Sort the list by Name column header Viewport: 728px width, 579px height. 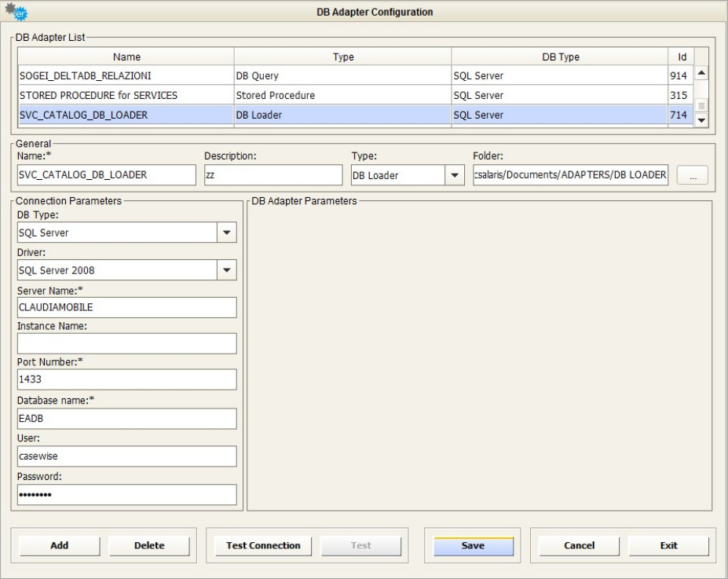(x=126, y=57)
